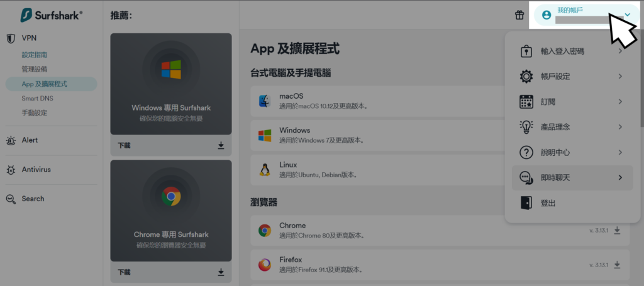This screenshot has width=644, height=286.
Task: Expand 帳戶設定 chevron
Action: point(620,76)
